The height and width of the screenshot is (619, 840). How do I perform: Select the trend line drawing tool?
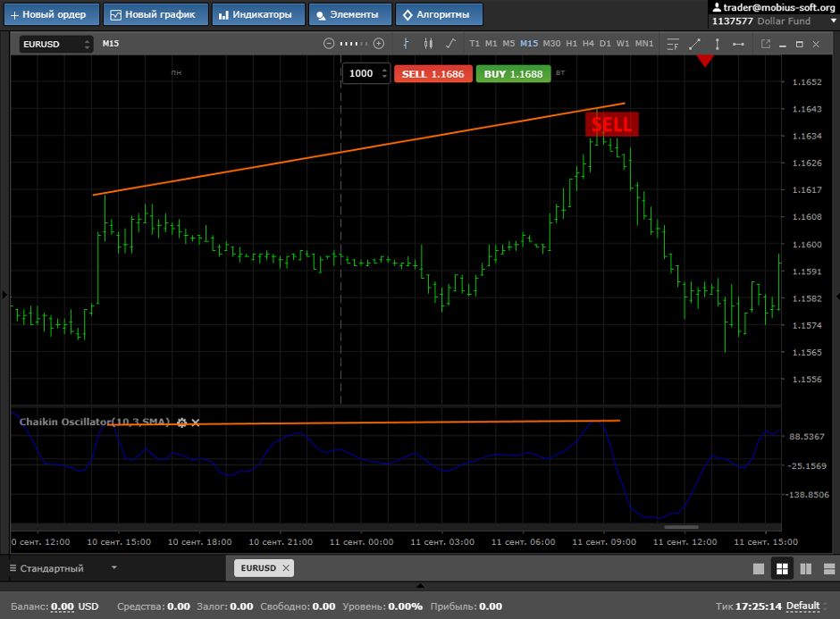[x=695, y=45]
